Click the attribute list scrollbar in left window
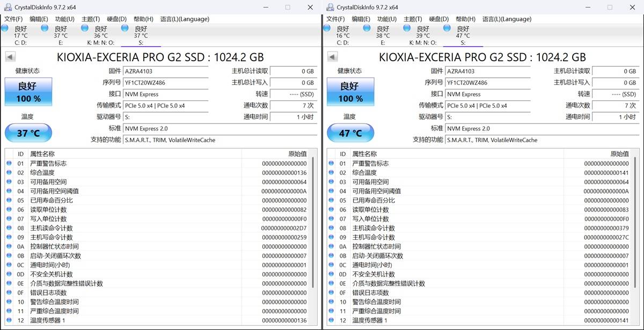Image resolution: width=644 pixels, height=330 pixels. 314,225
